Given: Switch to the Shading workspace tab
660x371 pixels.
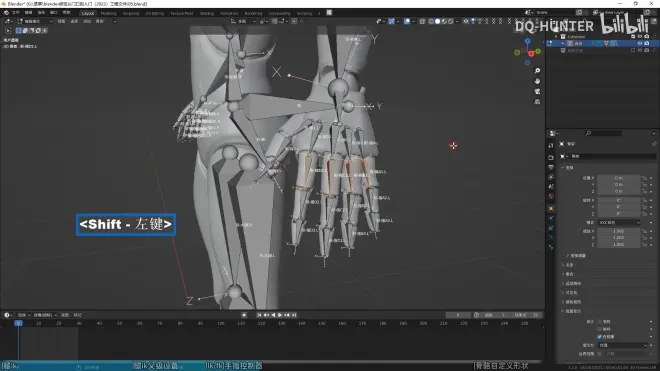Looking at the screenshot, I should click(x=207, y=13).
